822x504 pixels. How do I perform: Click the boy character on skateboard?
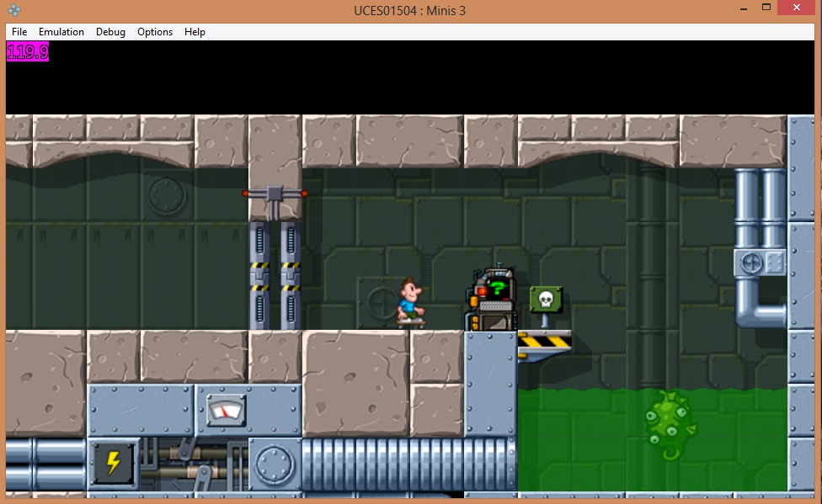pyautogui.click(x=410, y=302)
